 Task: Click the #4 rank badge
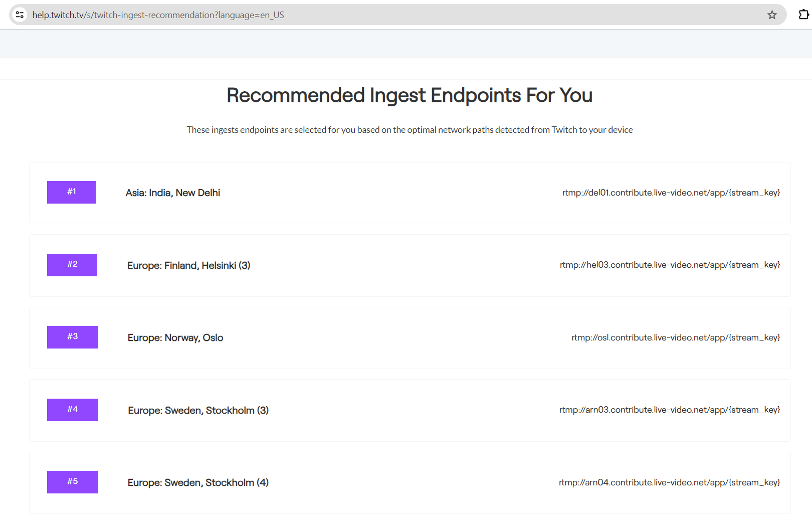(x=73, y=410)
